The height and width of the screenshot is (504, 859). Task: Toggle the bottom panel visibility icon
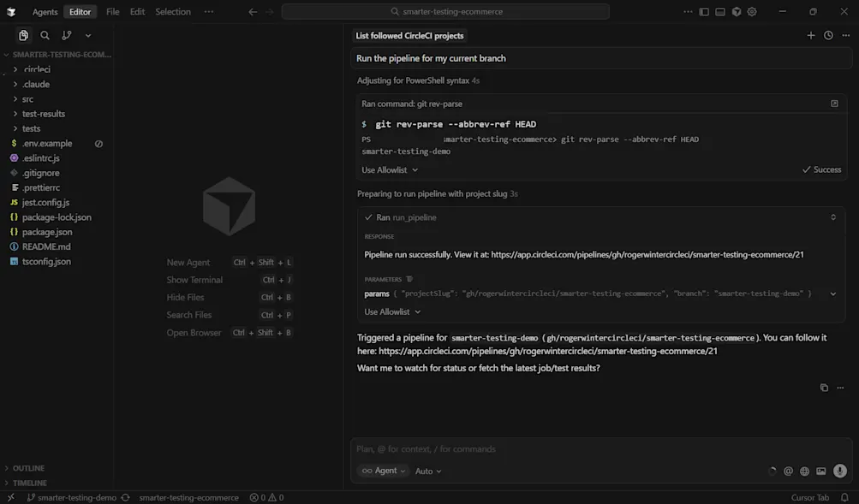[x=720, y=11]
